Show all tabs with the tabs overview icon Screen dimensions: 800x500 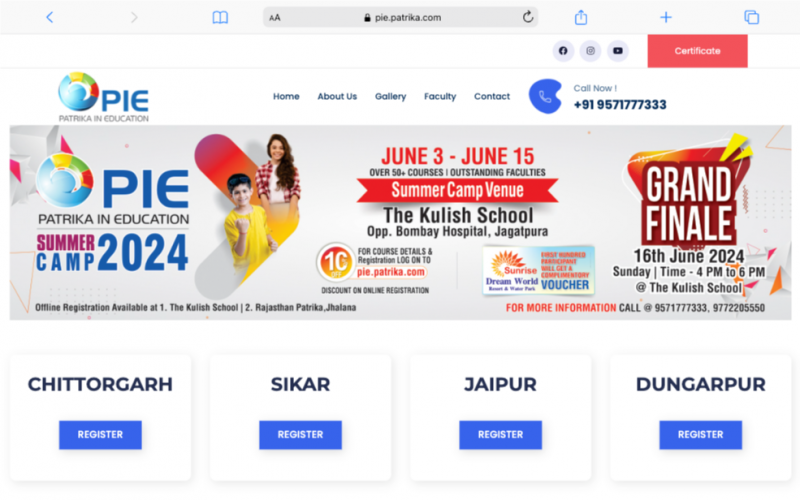751,17
